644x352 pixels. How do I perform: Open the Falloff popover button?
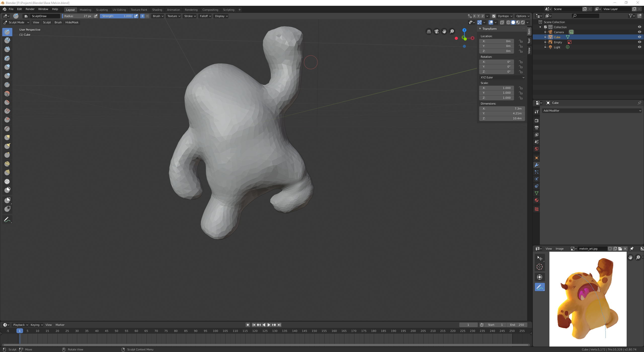(x=205, y=16)
